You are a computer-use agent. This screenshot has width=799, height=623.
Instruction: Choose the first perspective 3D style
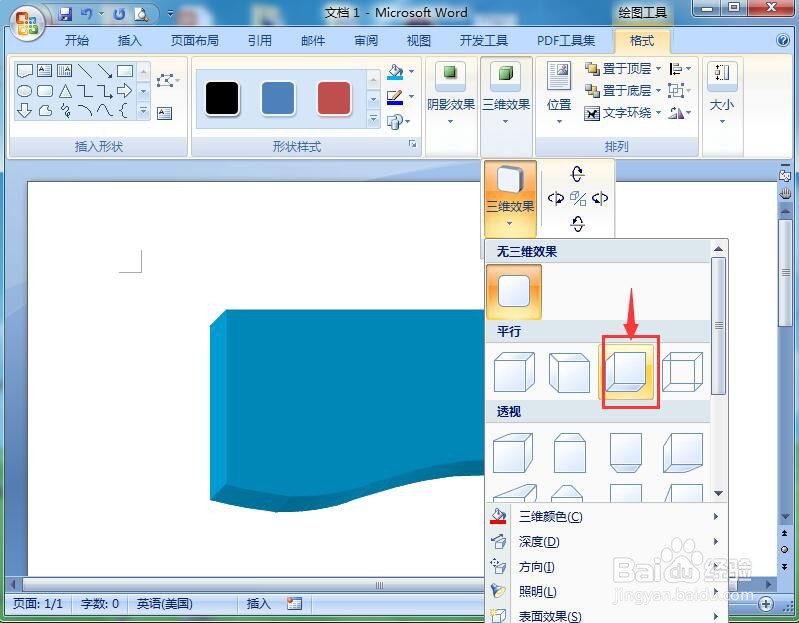(513, 452)
